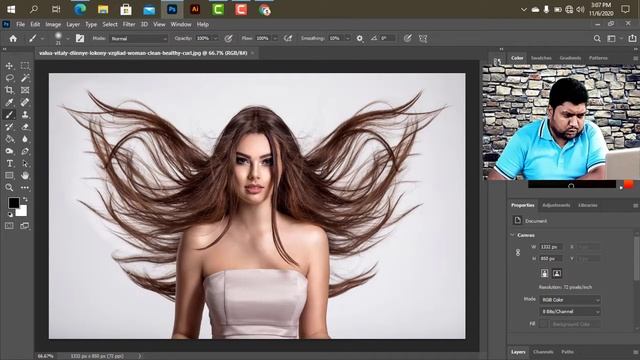This screenshot has height=360, width=640.
Task: Select the Pen tool
Action: (x=25, y=151)
